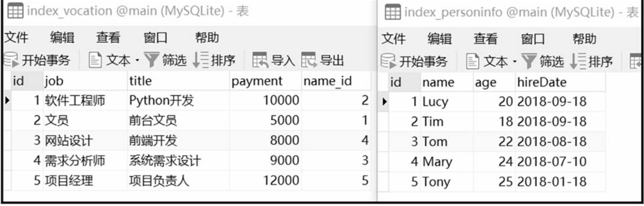Viewport: 644px width, 206px height.
Task: Click the Filter funnel icon in index_personinfo window
Action: [529, 61]
